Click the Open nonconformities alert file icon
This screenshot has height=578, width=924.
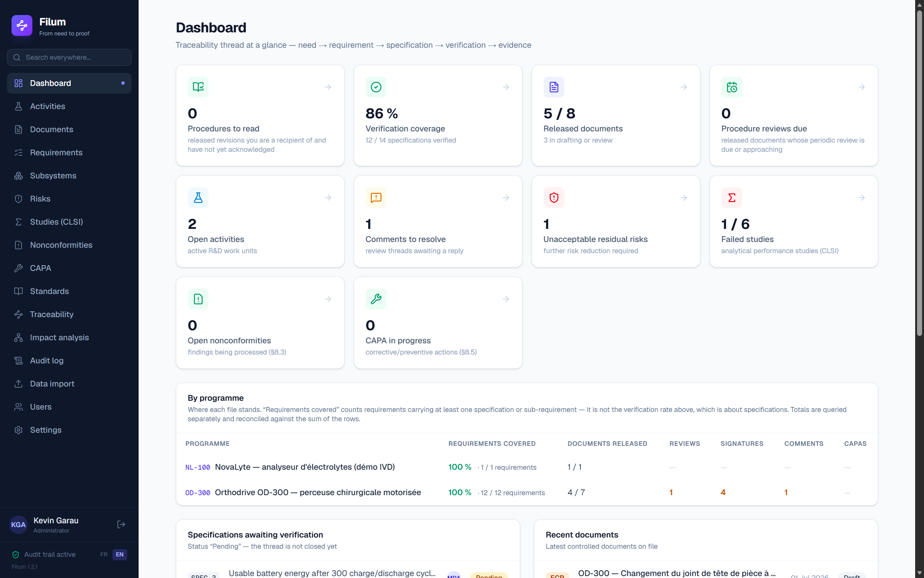pyautogui.click(x=198, y=299)
